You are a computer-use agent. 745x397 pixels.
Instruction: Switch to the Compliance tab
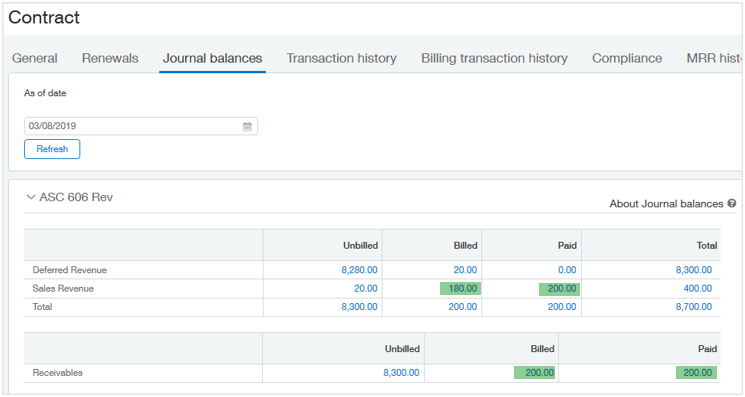point(627,58)
